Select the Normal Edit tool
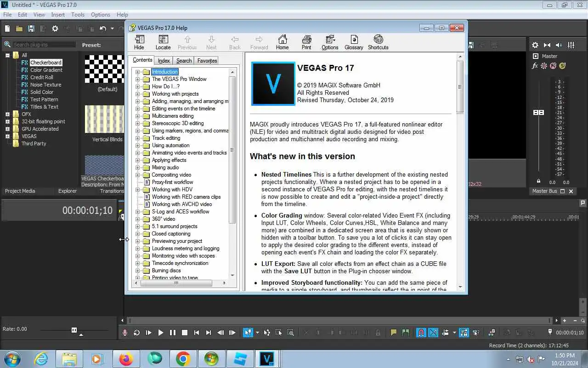This screenshot has height=368, width=588. coord(248,333)
